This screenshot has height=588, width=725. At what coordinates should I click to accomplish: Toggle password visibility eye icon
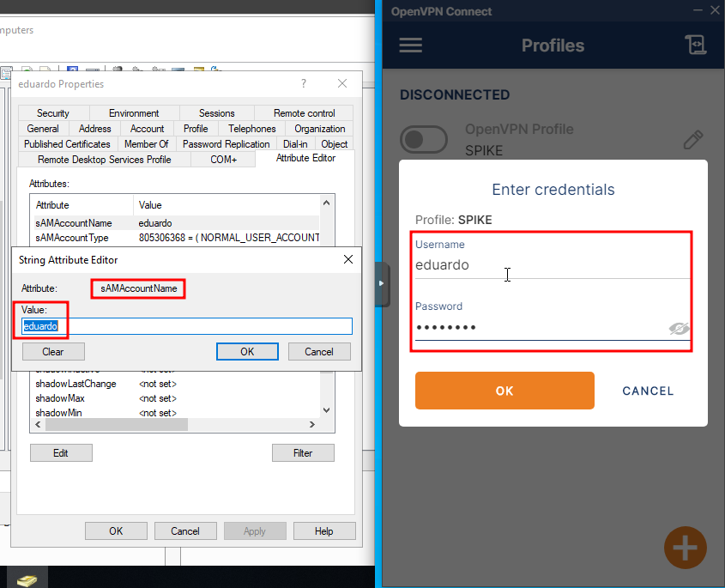click(679, 328)
